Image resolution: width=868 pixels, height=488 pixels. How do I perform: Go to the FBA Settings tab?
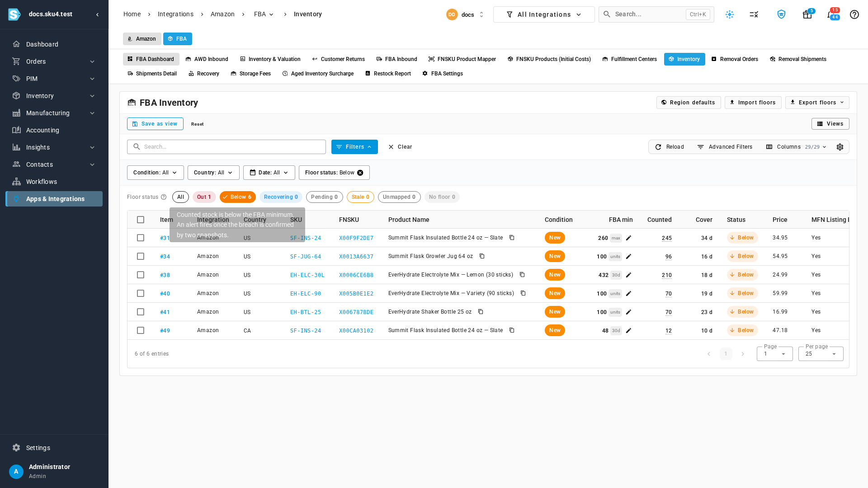(x=443, y=74)
